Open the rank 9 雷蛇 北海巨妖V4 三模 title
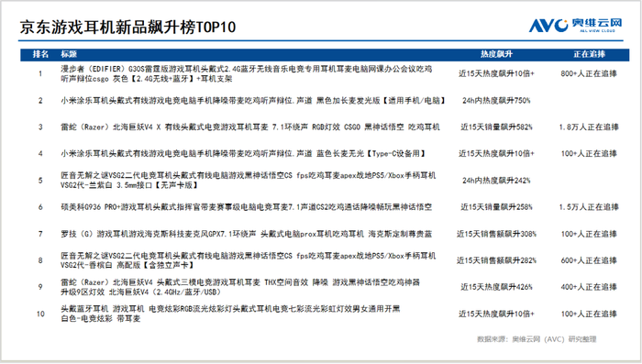The image size is (642, 364). (240, 287)
